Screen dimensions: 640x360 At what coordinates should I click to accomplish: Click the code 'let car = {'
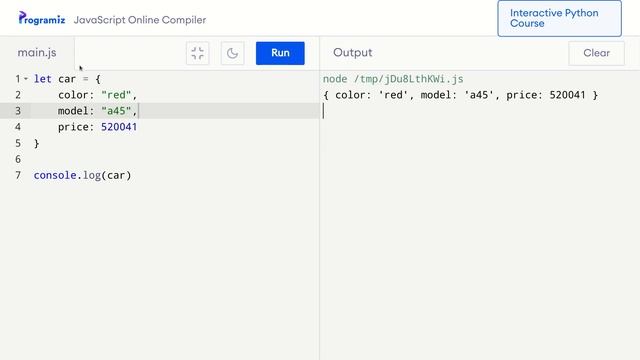pos(67,79)
